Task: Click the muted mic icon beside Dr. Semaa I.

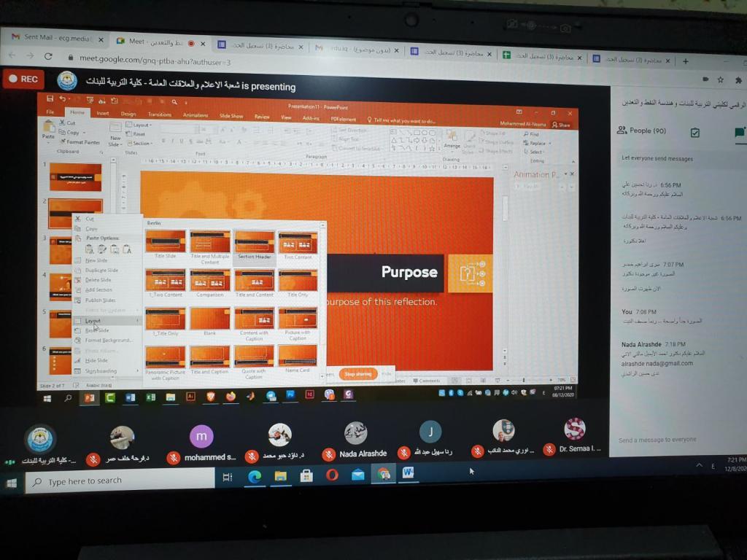Action: click(549, 450)
